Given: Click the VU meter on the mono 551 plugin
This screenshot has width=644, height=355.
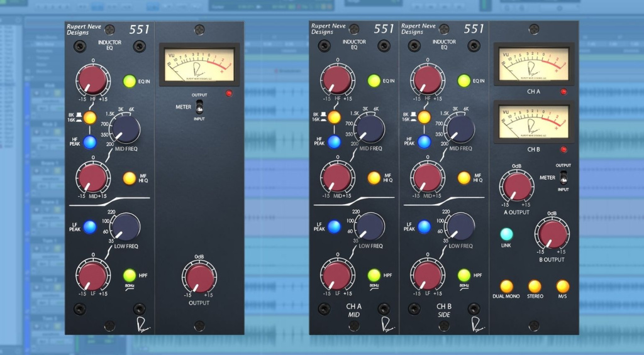Looking at the screenshot, I should click(x=199, y=65).
